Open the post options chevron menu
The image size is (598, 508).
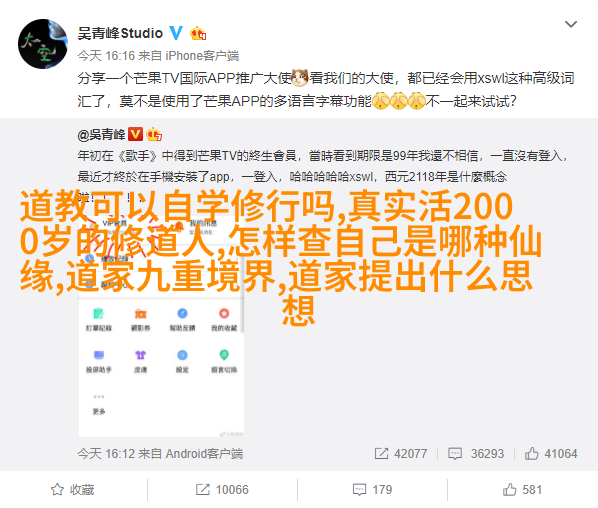(571, 24)
